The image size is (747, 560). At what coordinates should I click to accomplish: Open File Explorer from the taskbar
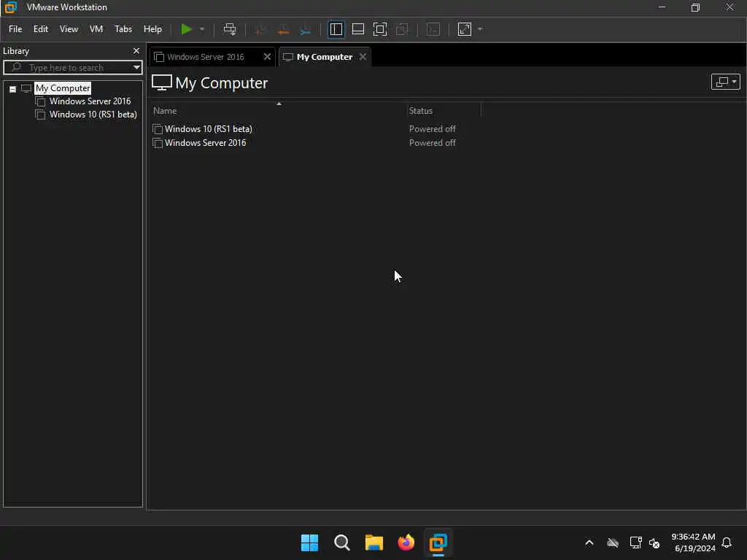click(x=374, y=542)
